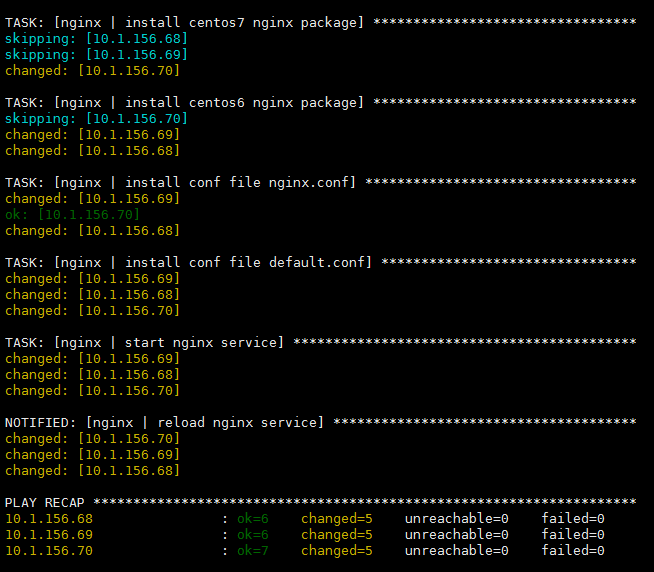Click host 10.1.156.68 in play recap
The image size is (654, 572).
click(49, 519)
